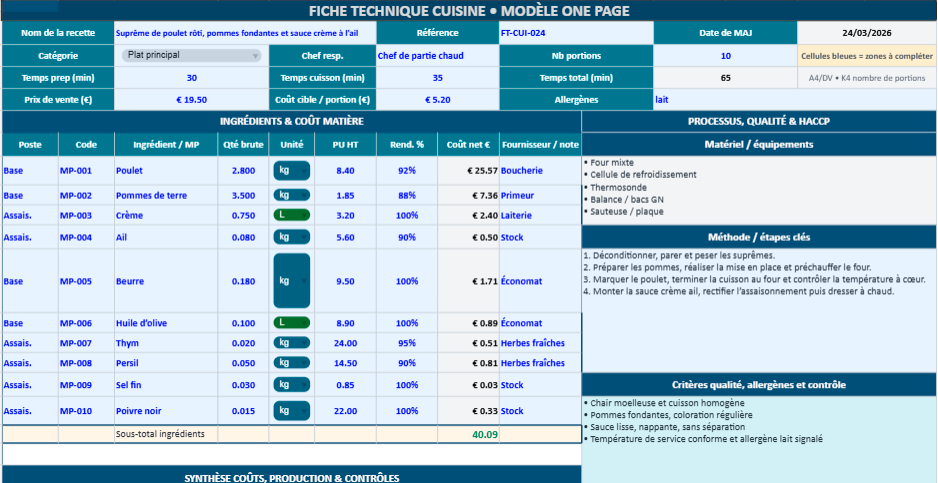Open the kg unit dropdown for Pommes de terre

[x=291, y=195]
